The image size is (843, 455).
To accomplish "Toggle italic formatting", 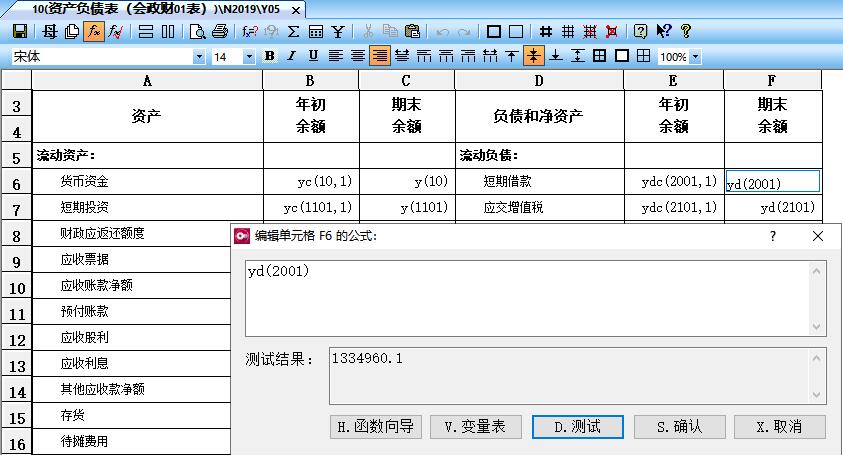I will point(291,56).
